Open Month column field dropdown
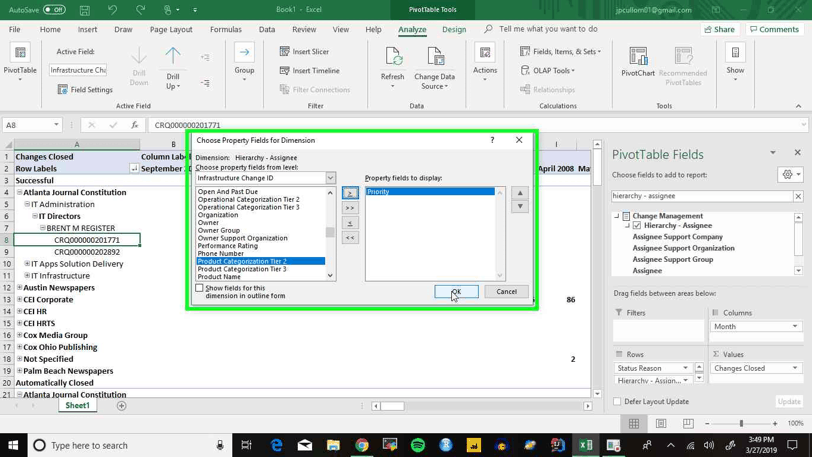 pyautogui.click(x=795, y=327)
